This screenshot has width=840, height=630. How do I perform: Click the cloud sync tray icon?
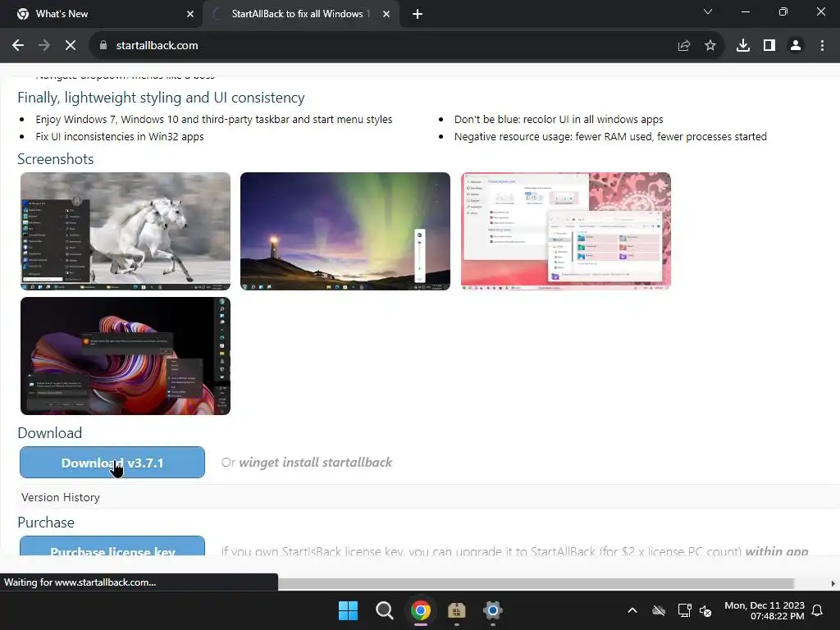[x=659, y=610]
